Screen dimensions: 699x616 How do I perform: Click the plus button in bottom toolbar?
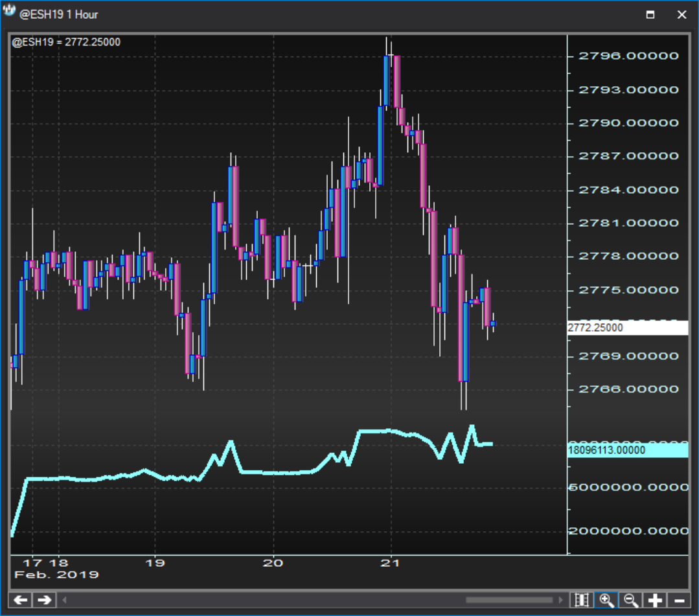(x=655, y=600)
